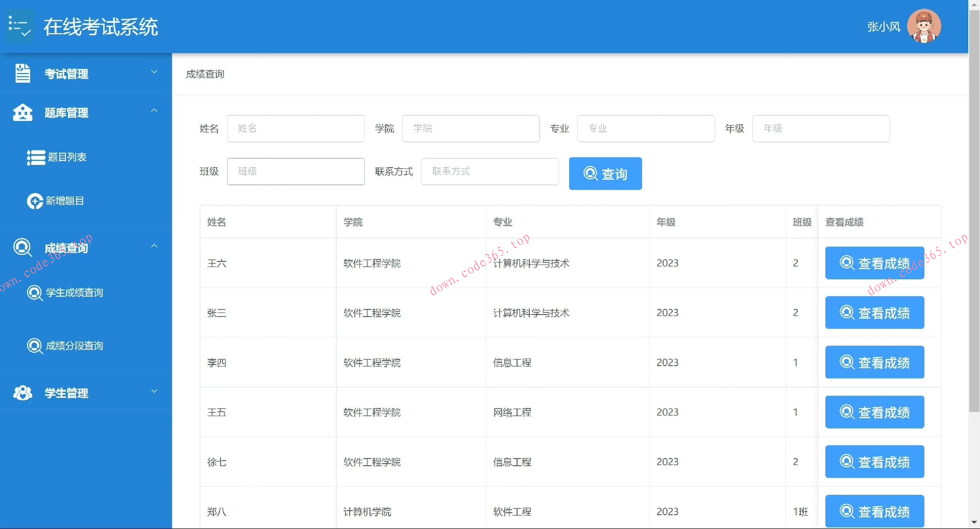
Task: Click the 查询 search button
Action: (x=605, y=174)
